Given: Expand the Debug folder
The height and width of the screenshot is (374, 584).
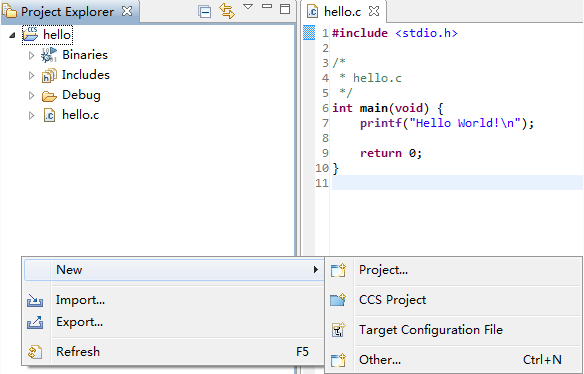Looking at the screenshot, I should [31, 95].
